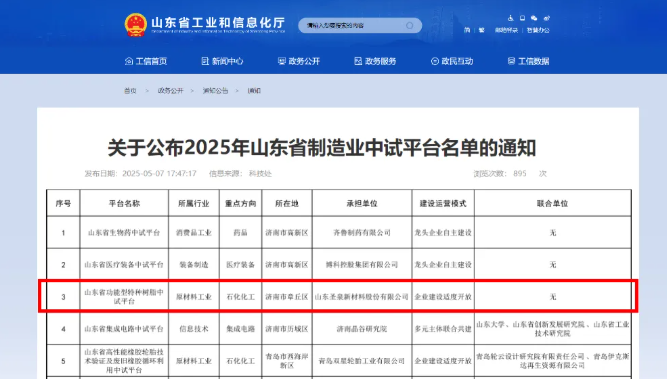The image size is (667, 379).
Task: Click the cell 装备制造
Action: coord(194,265)
